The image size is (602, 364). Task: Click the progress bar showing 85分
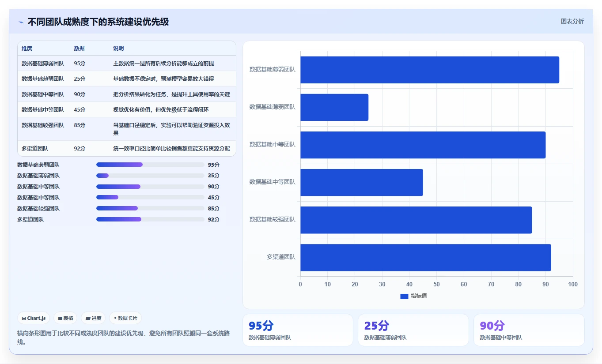coord(150,208)
